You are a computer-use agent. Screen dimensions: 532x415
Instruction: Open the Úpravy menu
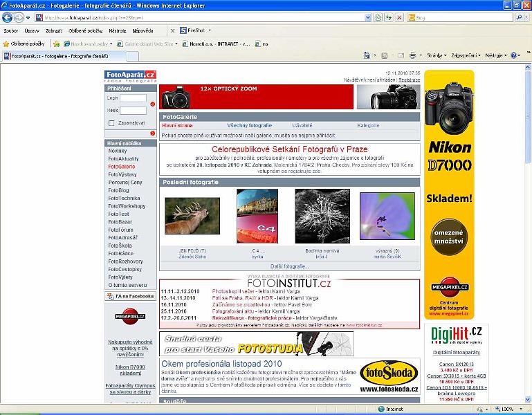point(32,31)
